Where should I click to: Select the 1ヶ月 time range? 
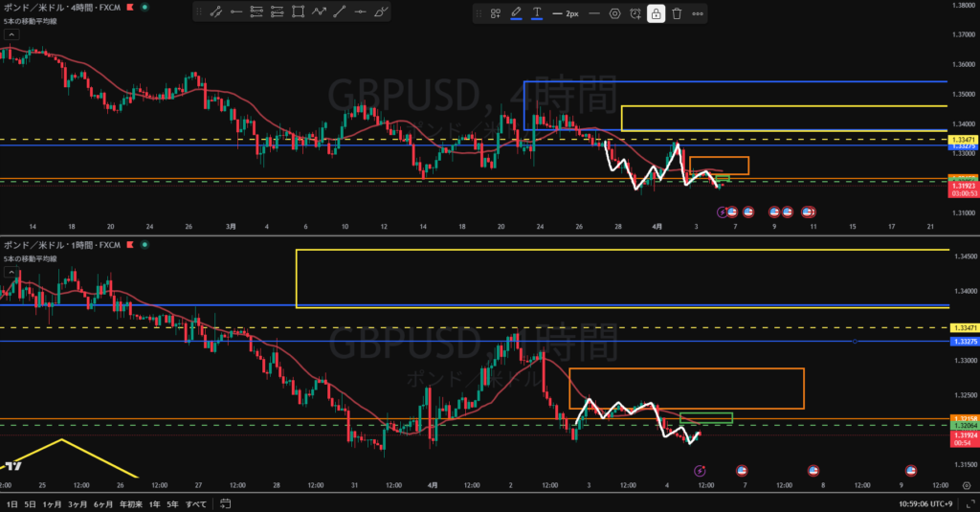click(52, 503)
